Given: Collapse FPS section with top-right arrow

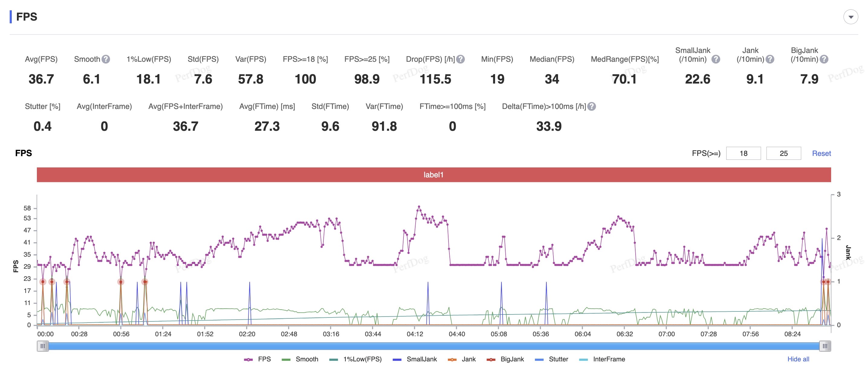Looking at the screenshot, I should 850,17.
